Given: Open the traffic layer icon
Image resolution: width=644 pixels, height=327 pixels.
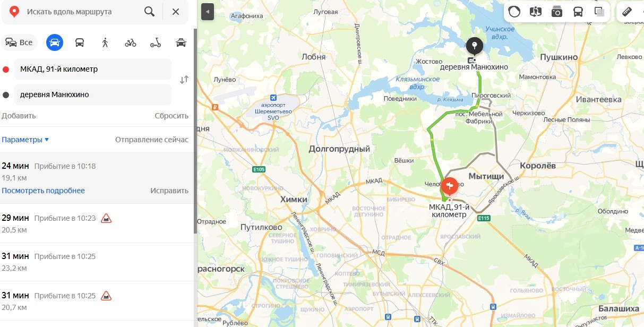Looking at the screenshot, I should click(514, 12).
